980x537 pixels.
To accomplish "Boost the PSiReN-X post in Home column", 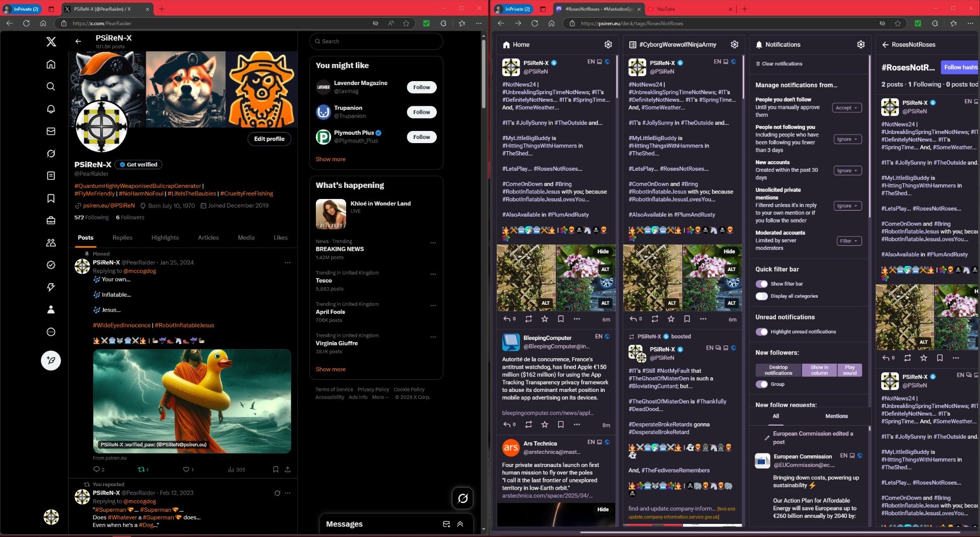I will 529,318.
